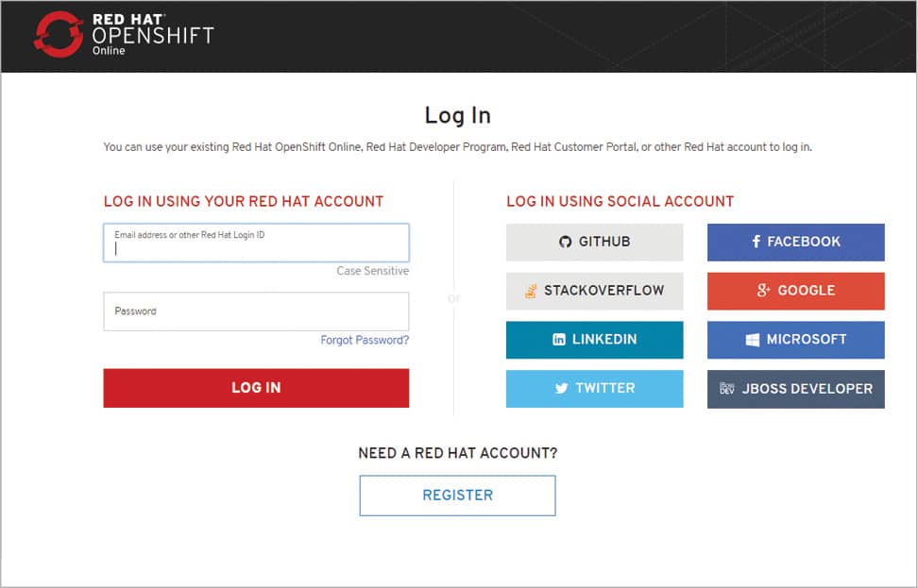The height and width of the screenshot is (588, 918).
Task: Select the FACEBOOK login label
Action: click(804, 243)
